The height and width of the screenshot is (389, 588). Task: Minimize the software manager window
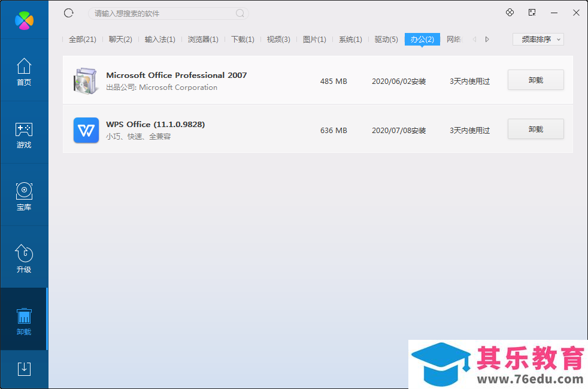tap(554, 13)
